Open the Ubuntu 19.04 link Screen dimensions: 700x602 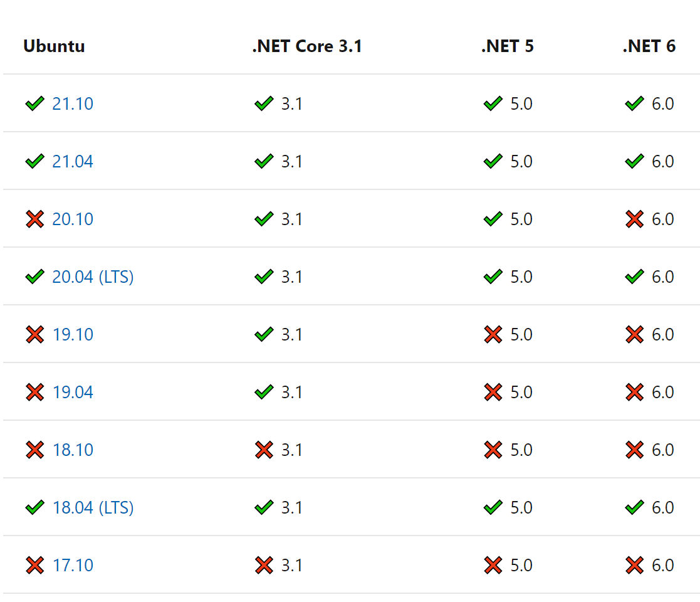73,392
